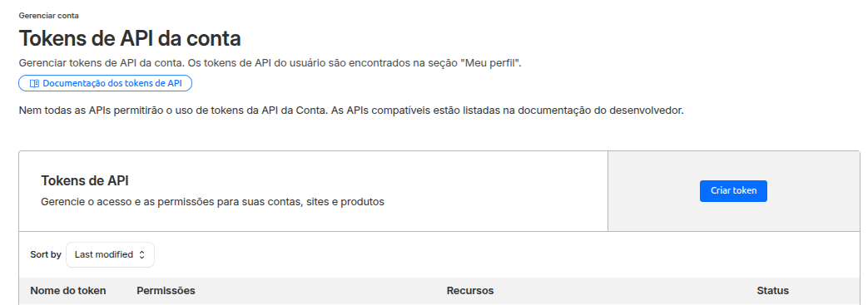
Task: Sort by Nome do token column header
Action: (68, 291)
